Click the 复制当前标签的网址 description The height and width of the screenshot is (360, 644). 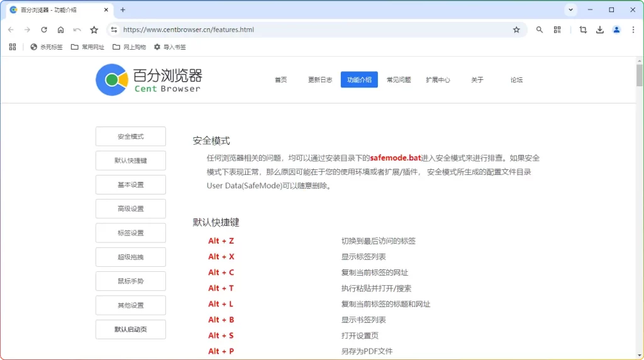coord(375,273)
